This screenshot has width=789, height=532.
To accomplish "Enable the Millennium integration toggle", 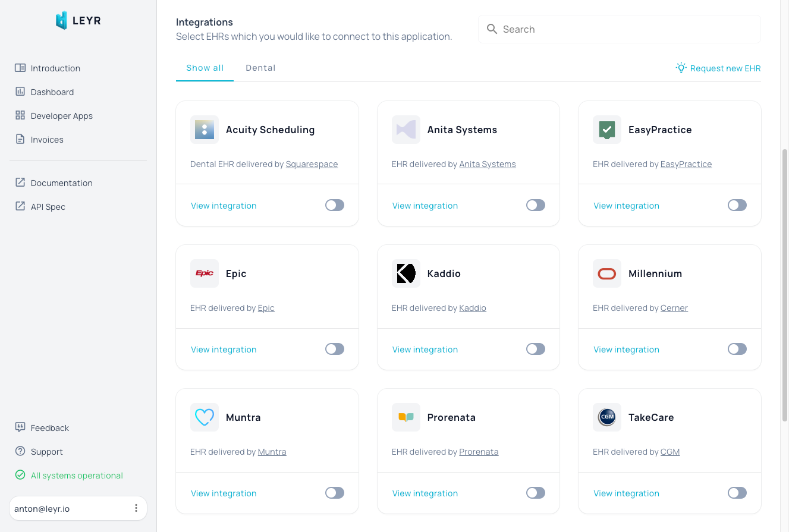I will pyautogui.click(x=737, y=349).
